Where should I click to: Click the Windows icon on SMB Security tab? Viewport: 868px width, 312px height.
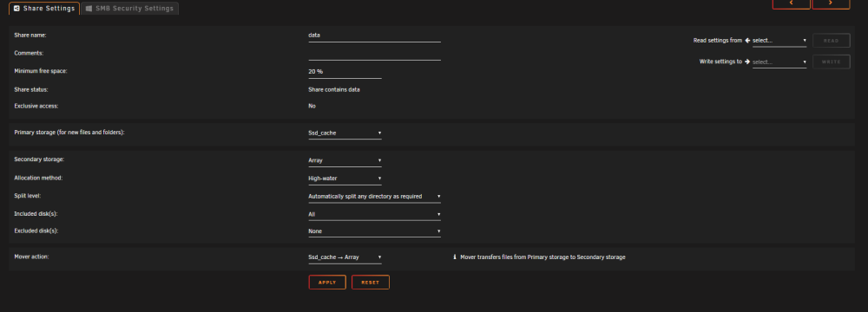point(89,9)
